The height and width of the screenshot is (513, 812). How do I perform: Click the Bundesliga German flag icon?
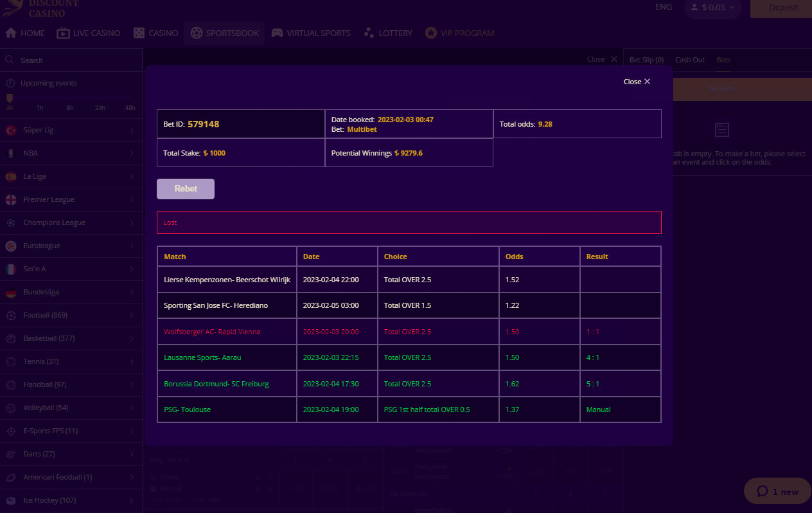[x=11, y=292]
